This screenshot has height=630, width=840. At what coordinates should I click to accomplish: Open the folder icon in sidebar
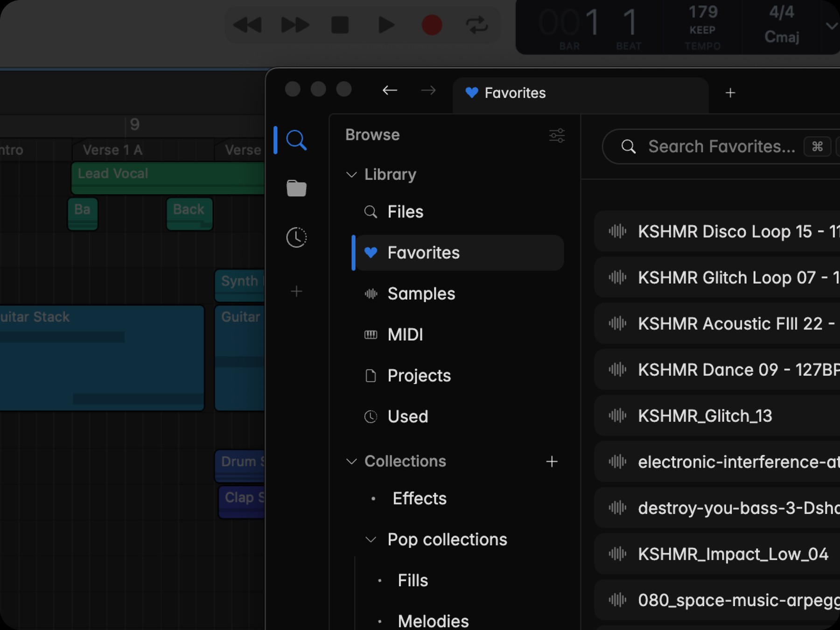[x=296, y=189]
